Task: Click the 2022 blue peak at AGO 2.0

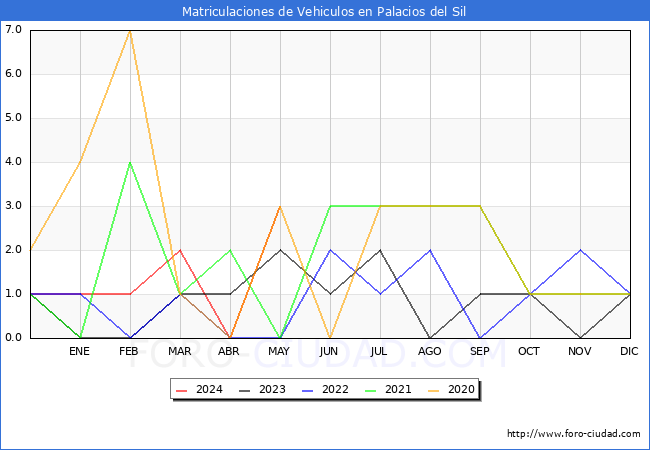Action: [x=430, y=250]
